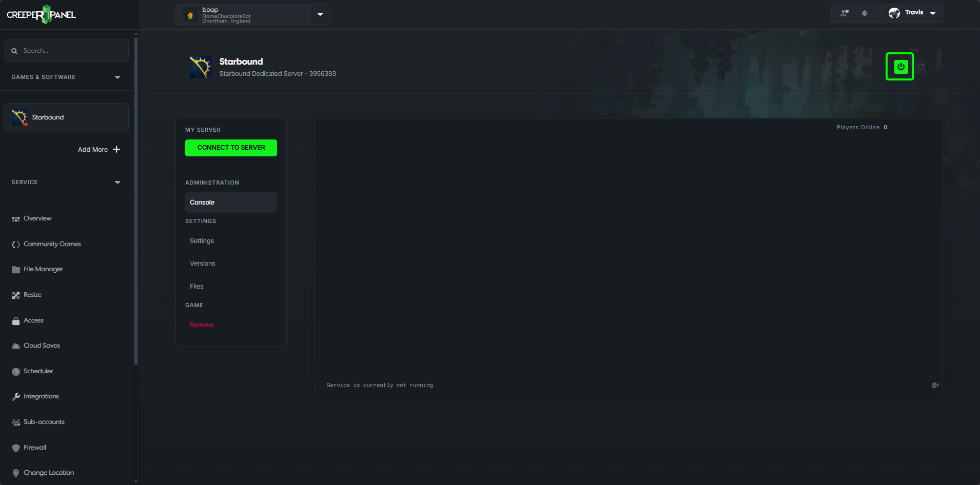The image size is (980, 485).
Task: Click the File Manager folder icon
Action: pos(16,270)
